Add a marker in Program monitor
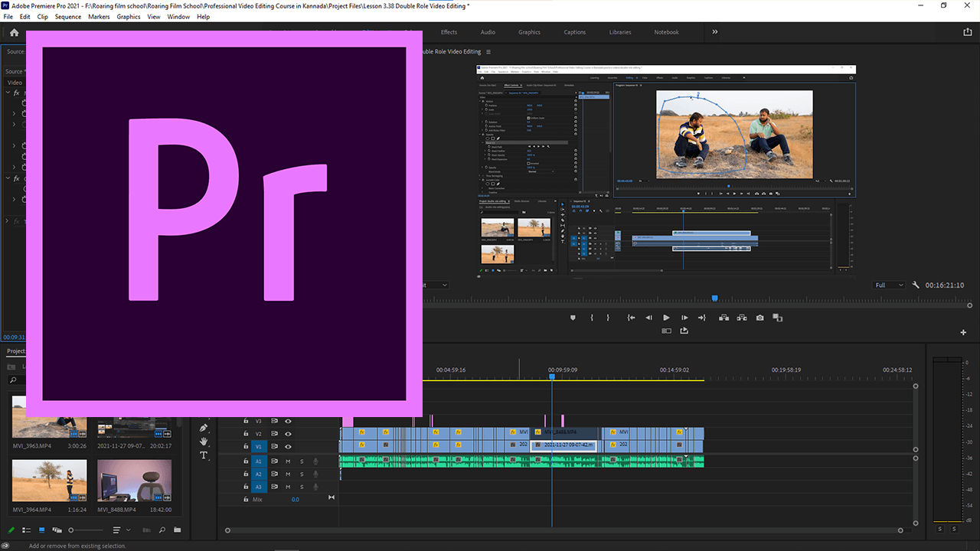 (573, 318)
